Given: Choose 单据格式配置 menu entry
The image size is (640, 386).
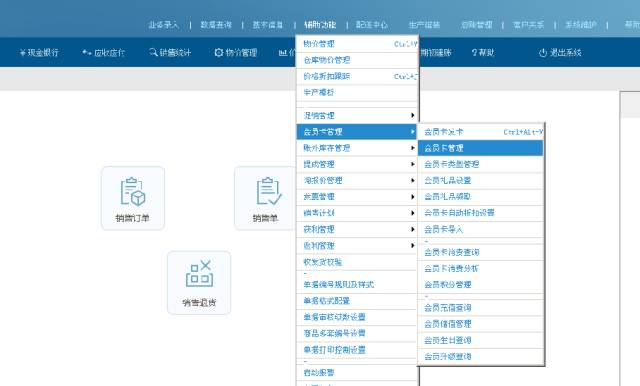Looking at the screenshot, I should click(358, 301).
